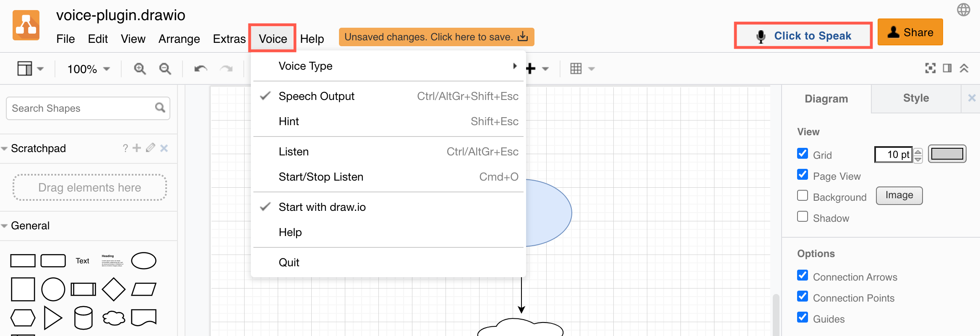The width and height of the screenshot is (980, 336).
Task: Uncheck Connection Points option
Action: coord(803,296)
